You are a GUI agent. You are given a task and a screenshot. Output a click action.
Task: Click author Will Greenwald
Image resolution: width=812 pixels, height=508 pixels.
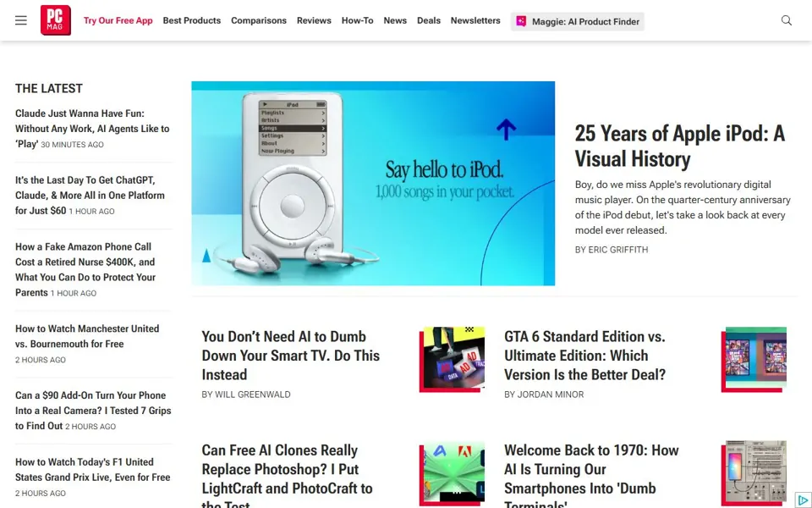point(253,395)
